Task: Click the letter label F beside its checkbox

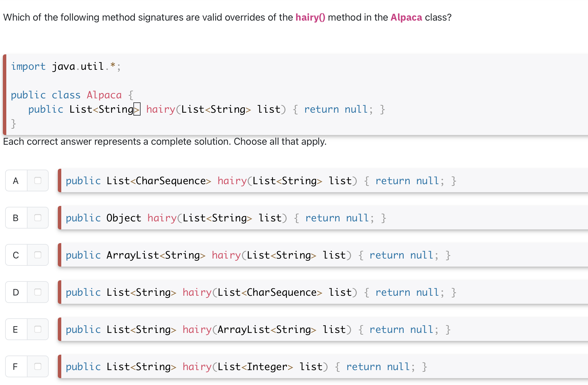Action: pyautogui.click(x=15, y=366)
